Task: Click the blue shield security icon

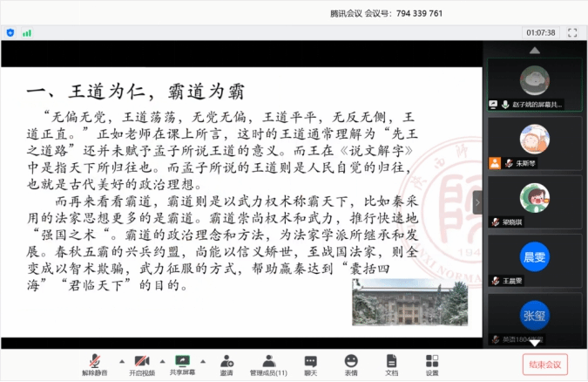Action: tap(10, 32)
